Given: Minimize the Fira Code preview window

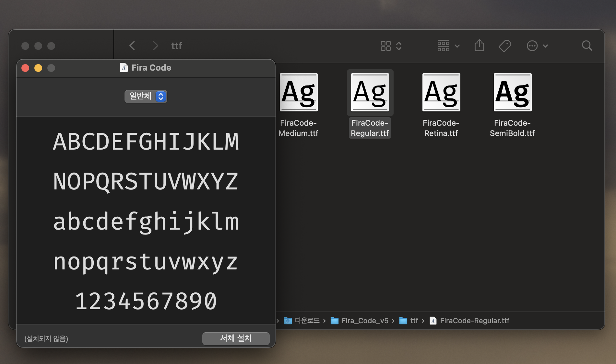Looking at the screenshot, I should click(x=38, y=68).
